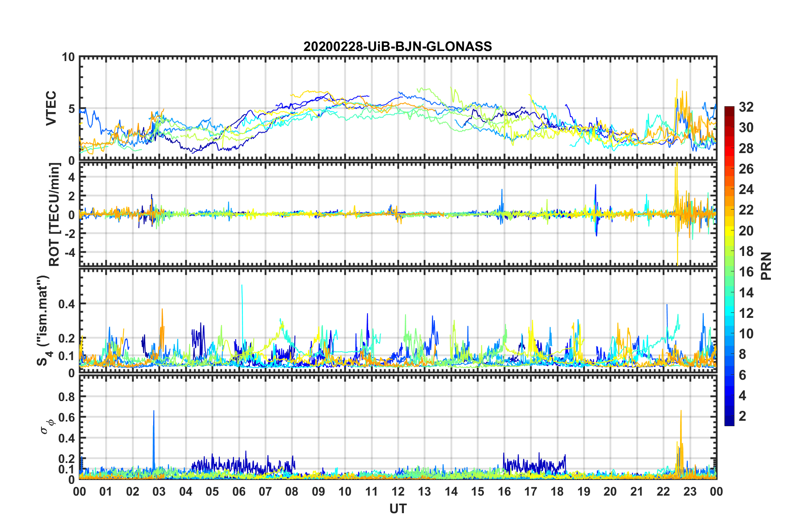The image size is (796, 532).
Task: Click the PRN colorbar label
Action: [766, 266]
